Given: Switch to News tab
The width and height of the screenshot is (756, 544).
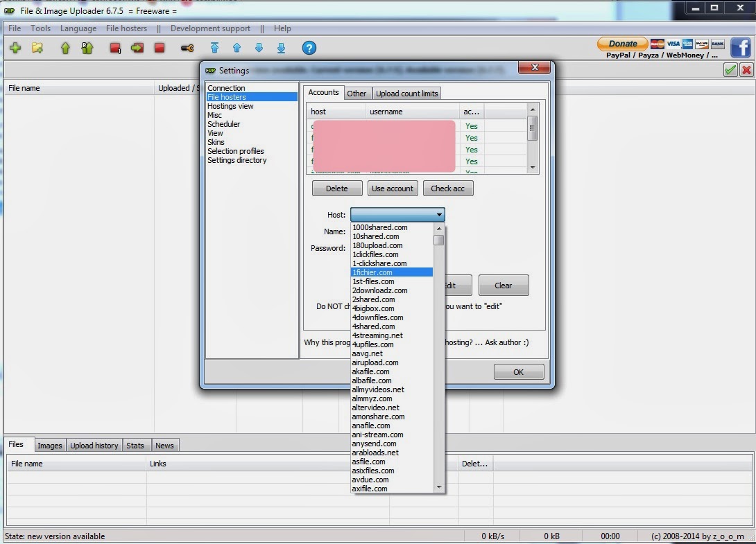Looking at the screenshot, I should (164, 446).
